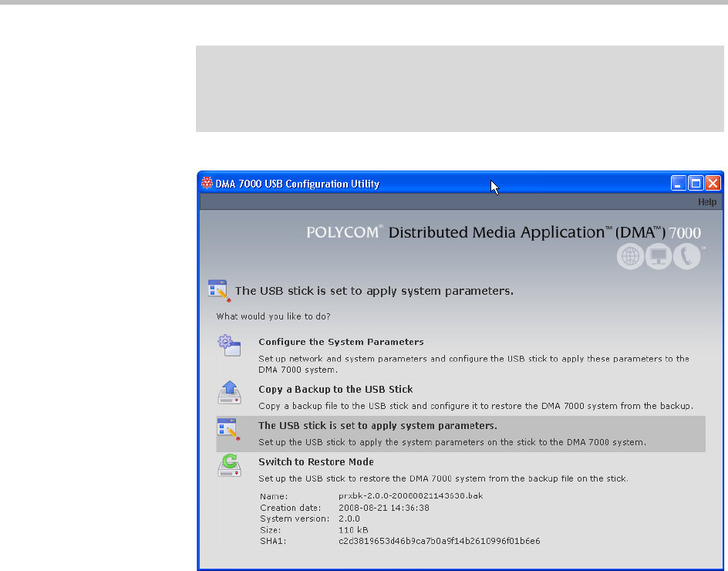This screenshot has height=571, width=728.
Task: Minimize the DMA 7000 utility window
Action: tap(679, 184)
